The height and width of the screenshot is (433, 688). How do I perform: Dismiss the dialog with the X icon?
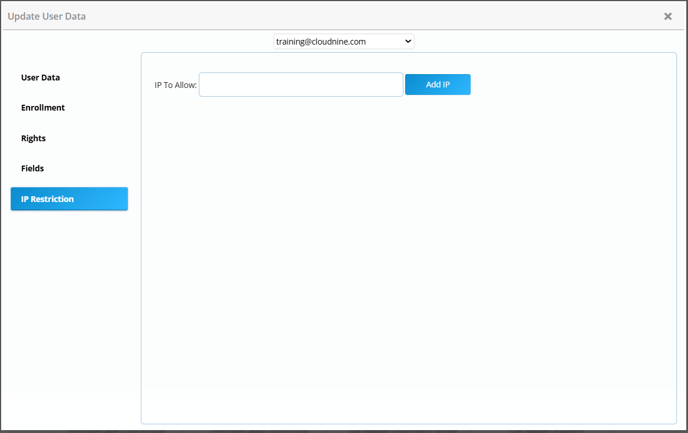tap(668, 16)
